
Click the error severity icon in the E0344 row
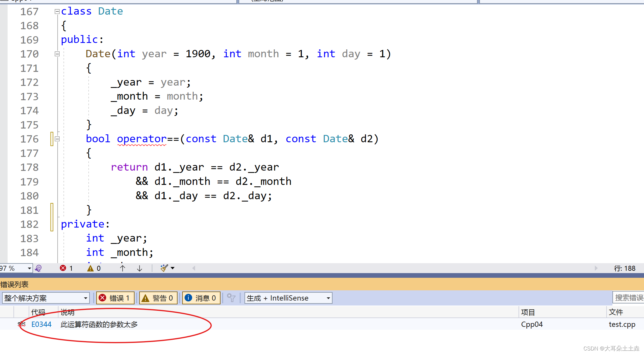coord(22,324)
